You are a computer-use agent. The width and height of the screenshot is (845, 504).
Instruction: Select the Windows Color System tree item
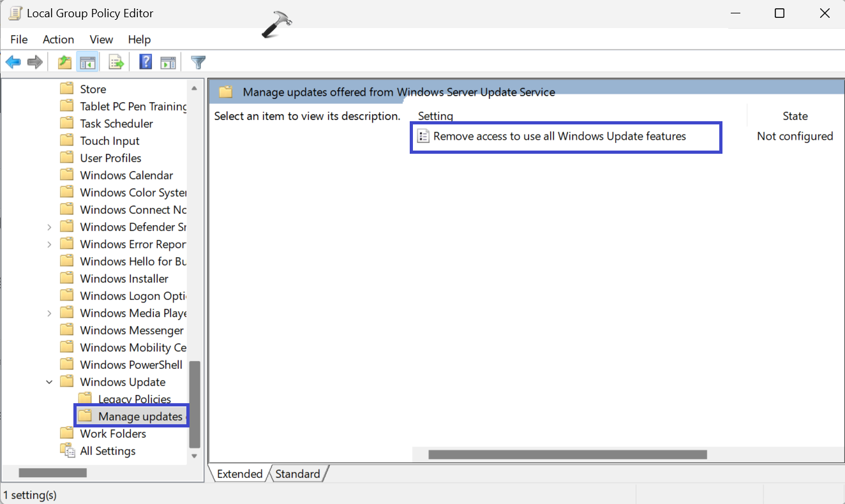(133, 192)
